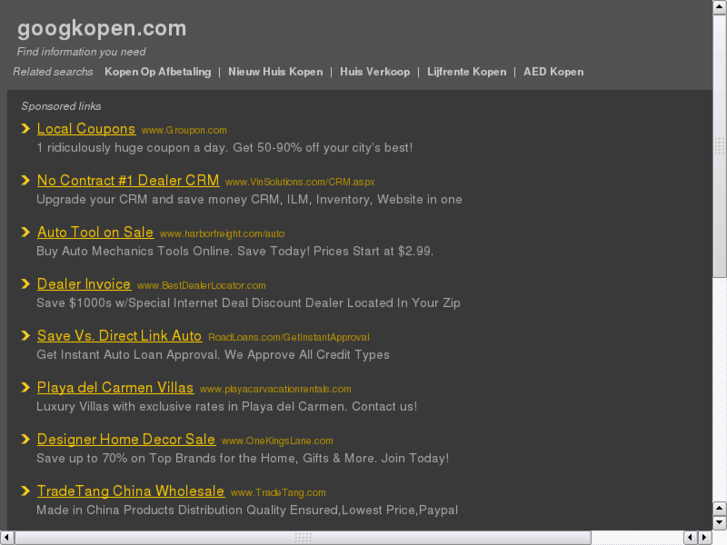Click the chevron before Dealer Invoice
727x545 pixels.
26,284
